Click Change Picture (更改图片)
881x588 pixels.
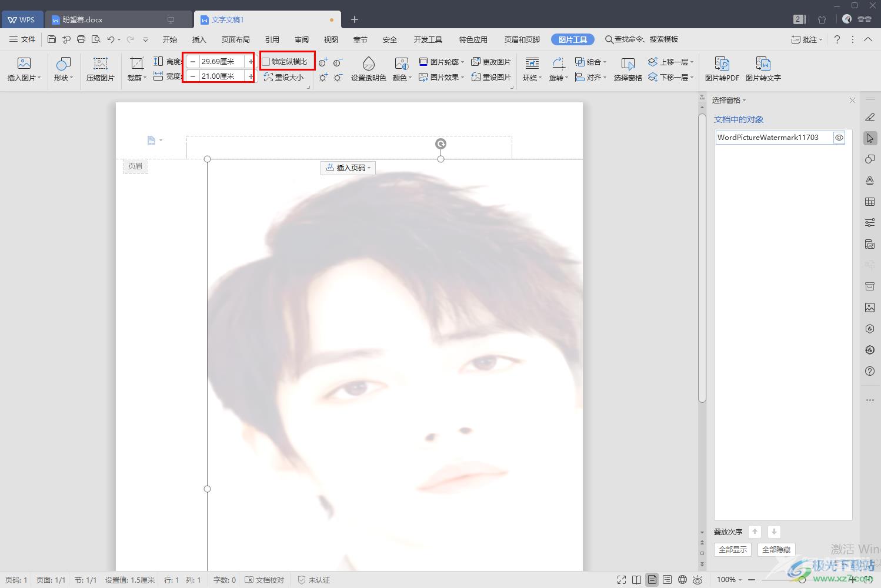click(491, 62)
